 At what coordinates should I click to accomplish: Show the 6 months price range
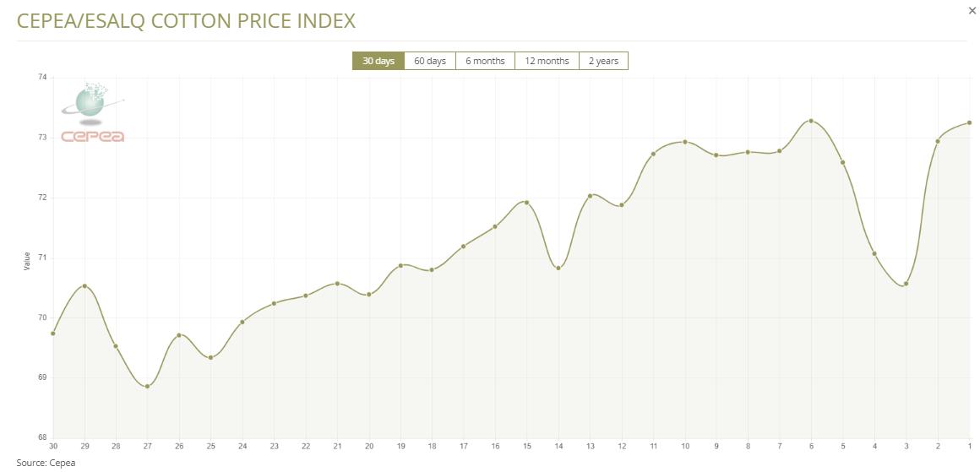pos(485,61)
